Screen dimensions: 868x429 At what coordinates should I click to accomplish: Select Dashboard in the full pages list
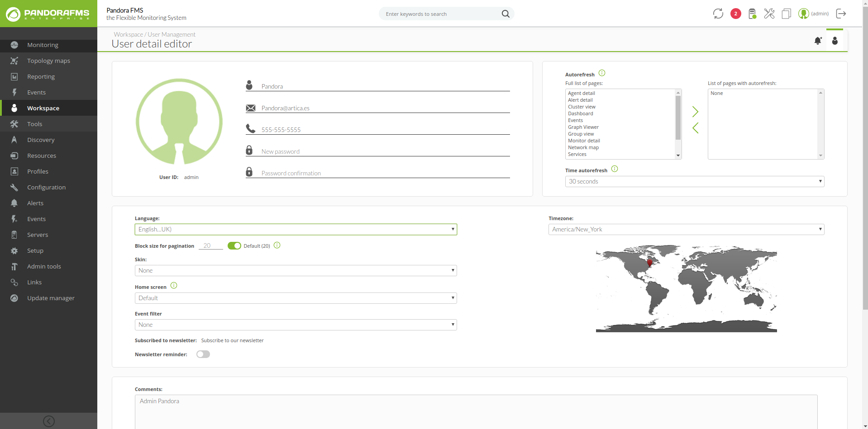click(x=581, y=113)
